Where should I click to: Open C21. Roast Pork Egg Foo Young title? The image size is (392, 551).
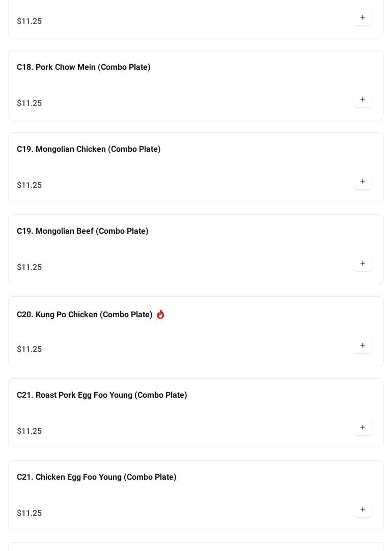(102, 395)
